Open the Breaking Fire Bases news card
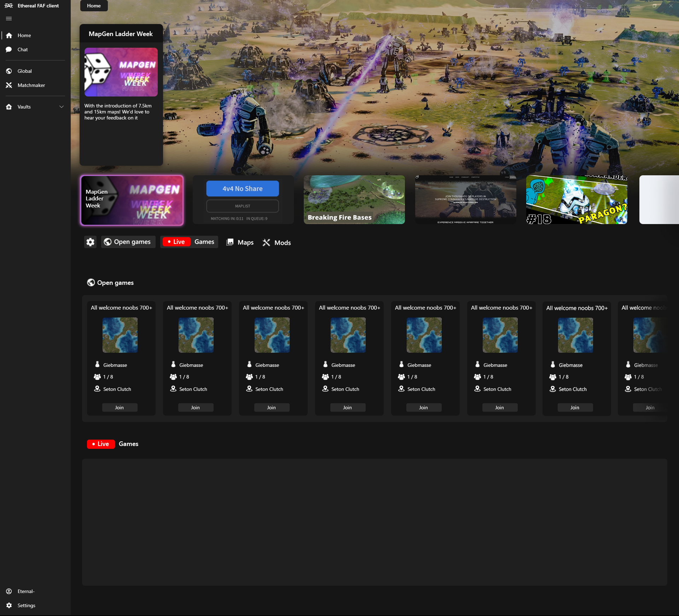 click(x=354, y=200)
